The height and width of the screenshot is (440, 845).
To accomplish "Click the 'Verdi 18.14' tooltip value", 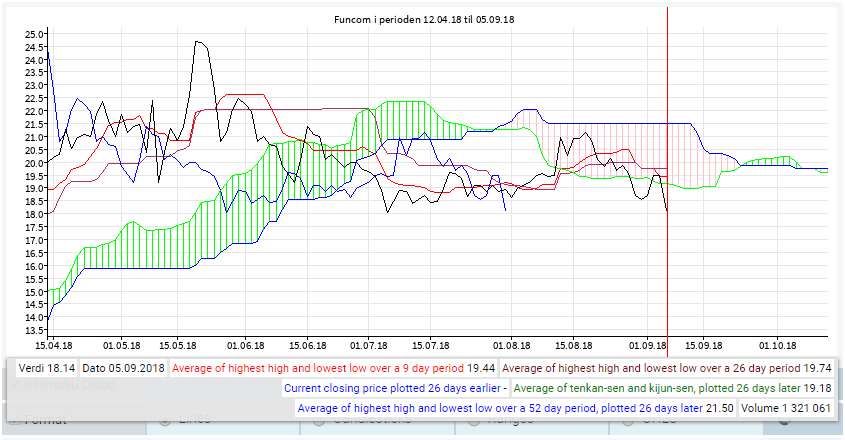I will [x=47, y=368].
